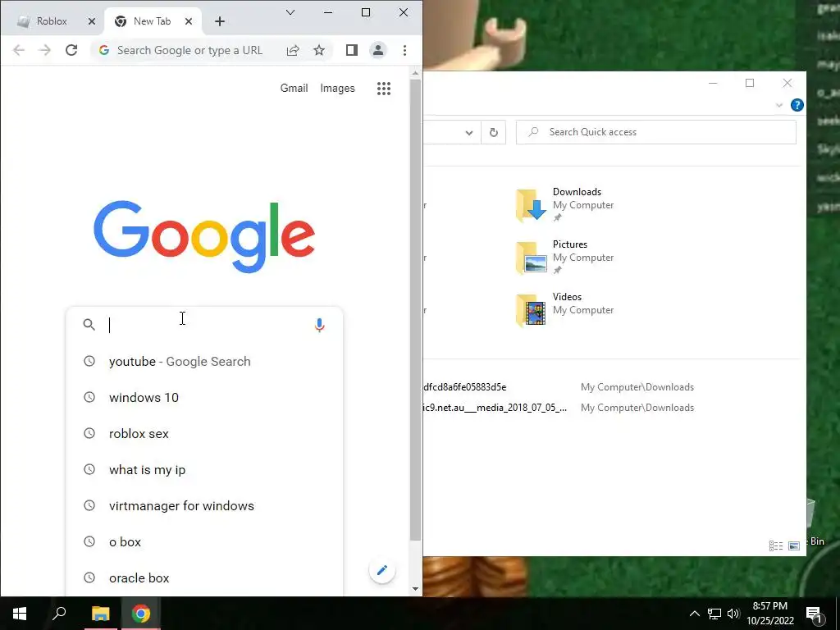Click the Search Quick access field
Viewport: 840px width, 630px height.
point(655,132)
